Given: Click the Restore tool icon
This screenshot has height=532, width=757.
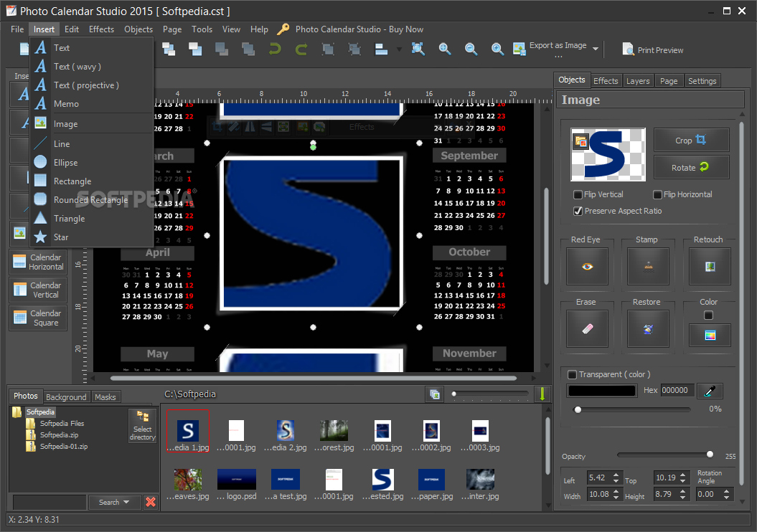Looking at the screenshot, I should point(648,328).
